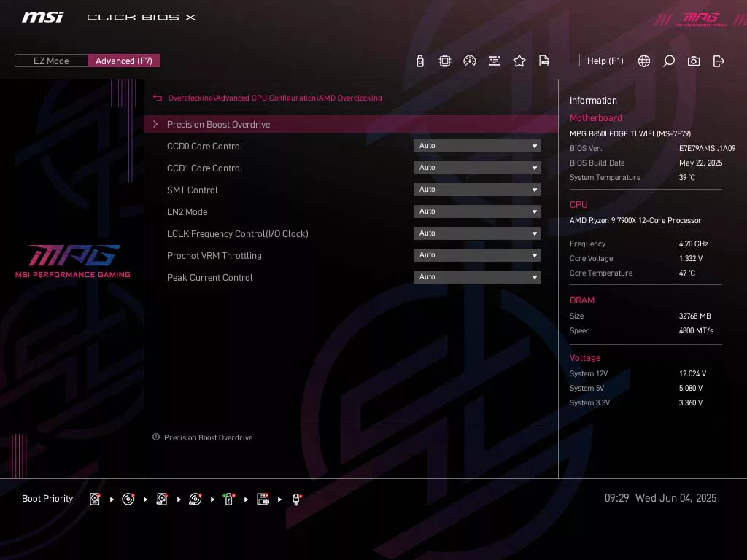Select USB key boot device with green dot
747x560 pixels.
click(x=229, y=499)
